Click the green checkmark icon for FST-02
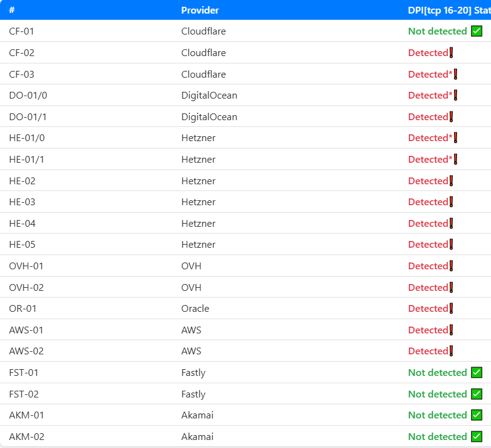Viewport: 491px width, 448px height. [476, 394]
